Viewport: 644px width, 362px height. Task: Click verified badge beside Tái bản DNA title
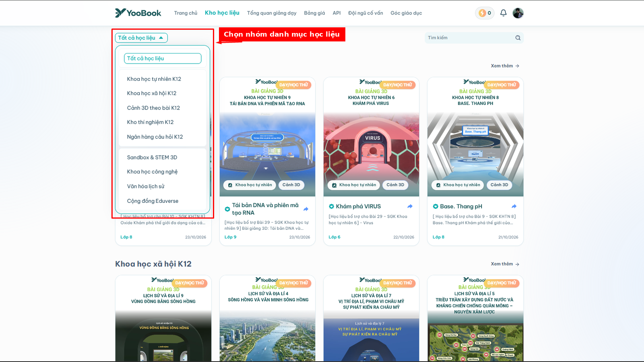click(227, 209)
